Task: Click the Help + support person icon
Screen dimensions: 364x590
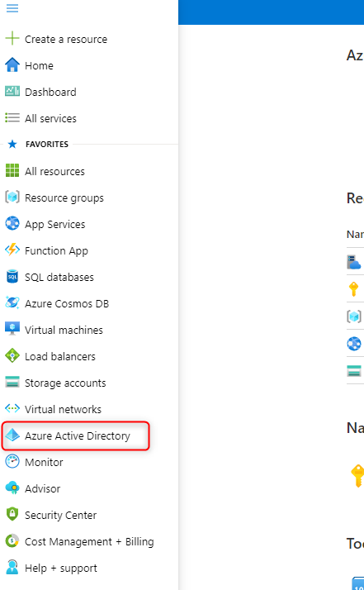Action: point(12,567)
